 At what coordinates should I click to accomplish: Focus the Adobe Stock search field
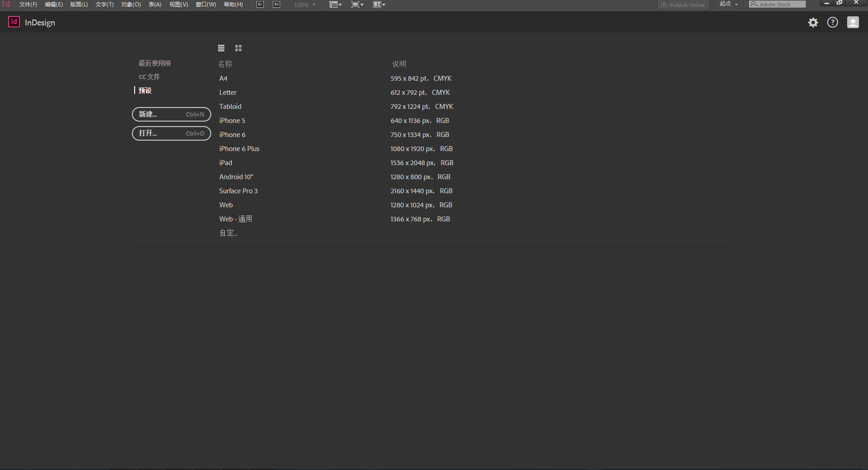point(777,4)
